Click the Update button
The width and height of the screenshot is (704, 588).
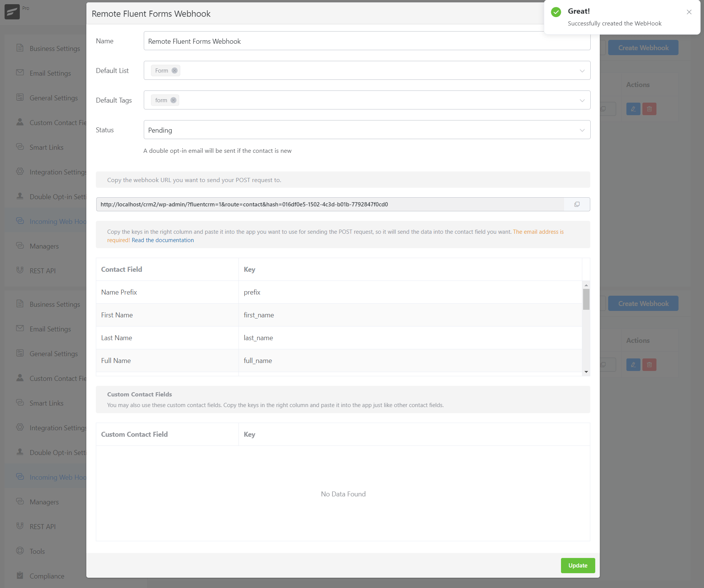pyautogui.click(x=578, y=565)
